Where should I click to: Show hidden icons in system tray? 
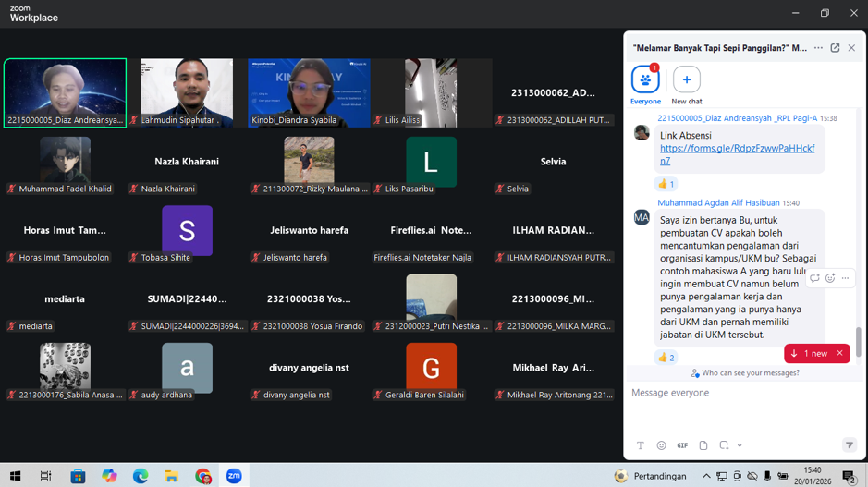[706, 476]
